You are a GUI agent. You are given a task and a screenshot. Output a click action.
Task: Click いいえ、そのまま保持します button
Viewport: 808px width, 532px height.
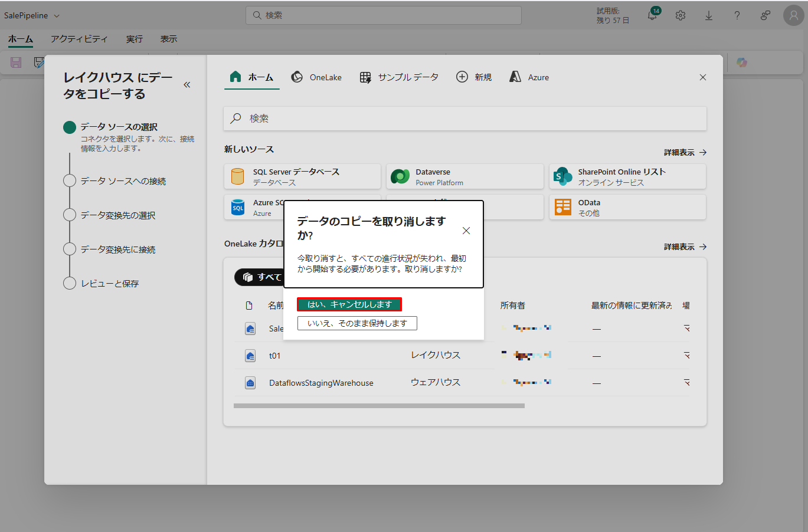click(357, 323)
